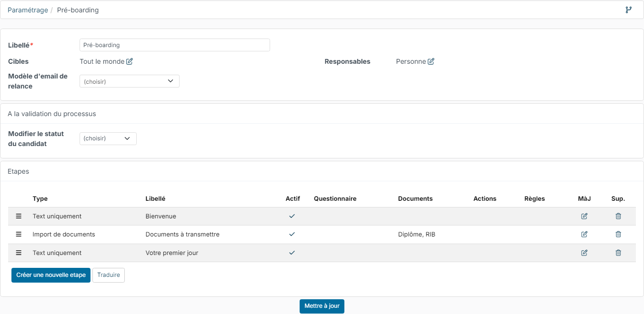Grab the drag handle of Bienvenue row
The image size is (644, 314).
(19, 216)
